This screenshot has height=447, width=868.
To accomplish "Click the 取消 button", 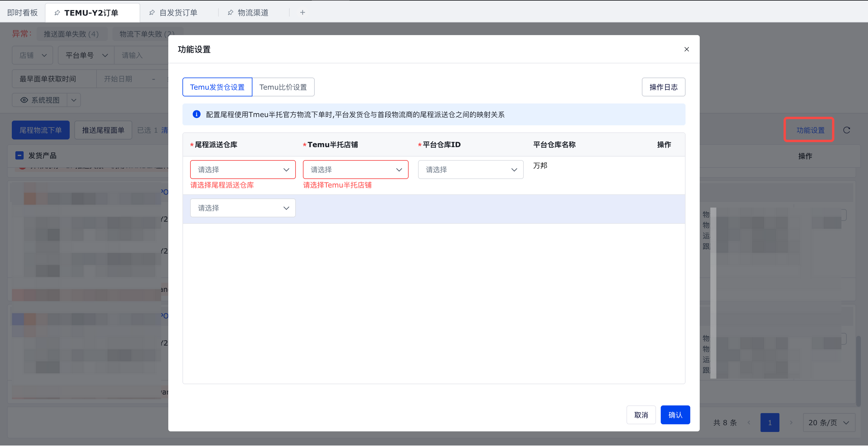I will click(641, 415).
